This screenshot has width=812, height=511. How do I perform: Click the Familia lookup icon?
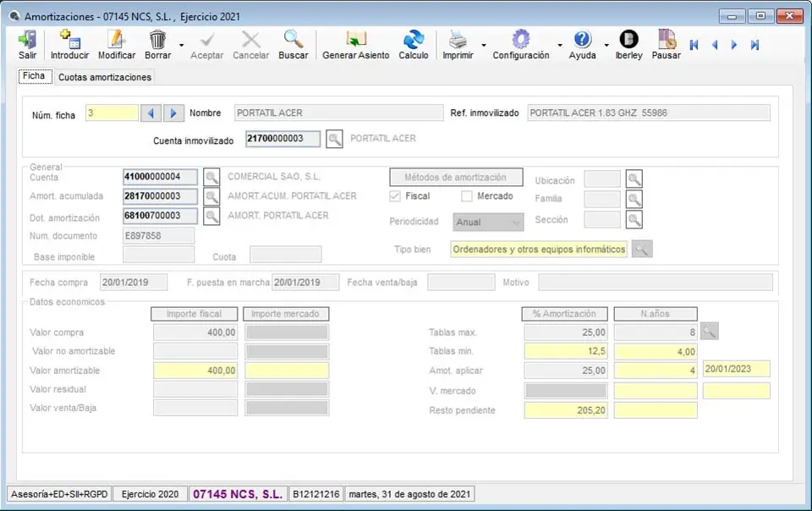coord(634,199)
